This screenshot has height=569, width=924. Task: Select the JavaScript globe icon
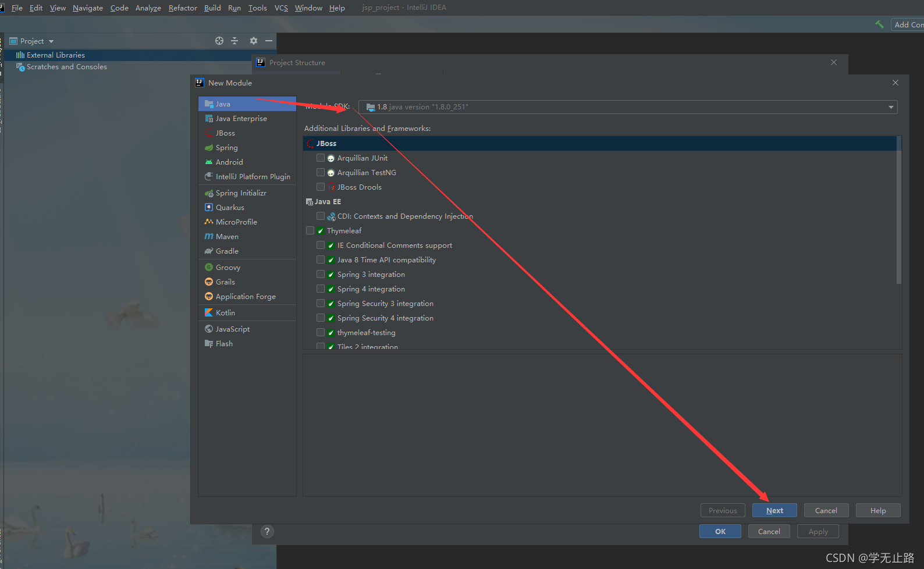(209, 329)
